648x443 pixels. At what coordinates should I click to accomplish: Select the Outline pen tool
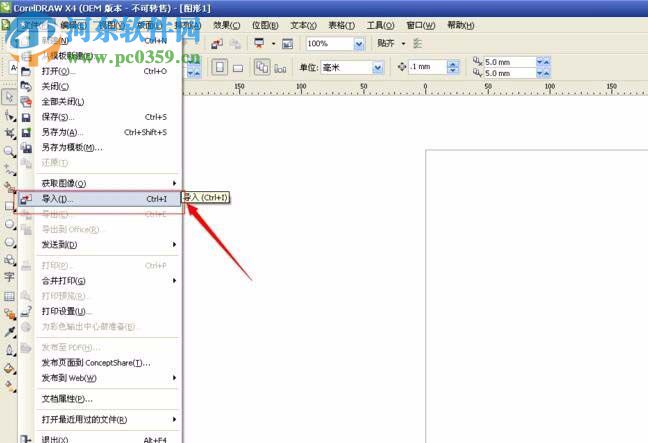click(x=9, y=350)
